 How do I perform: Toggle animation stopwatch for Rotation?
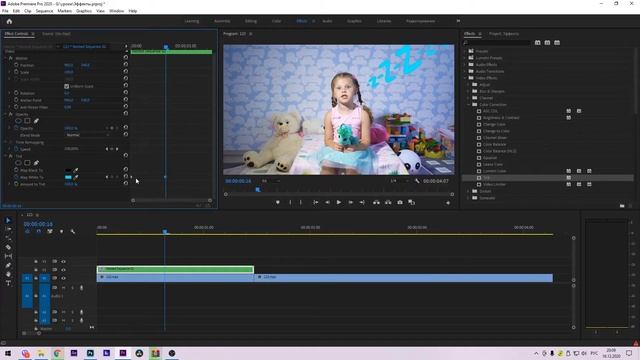16,93
